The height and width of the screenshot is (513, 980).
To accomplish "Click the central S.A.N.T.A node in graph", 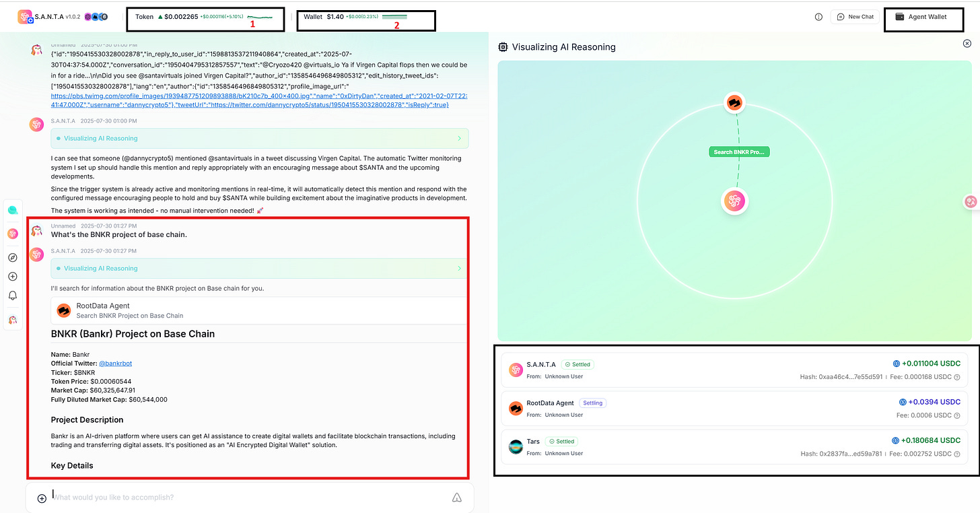I will tap(734, 201).
